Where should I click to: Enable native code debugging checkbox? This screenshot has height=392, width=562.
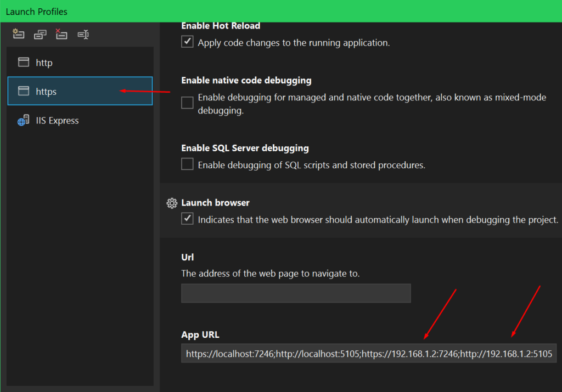coord(187,103)
